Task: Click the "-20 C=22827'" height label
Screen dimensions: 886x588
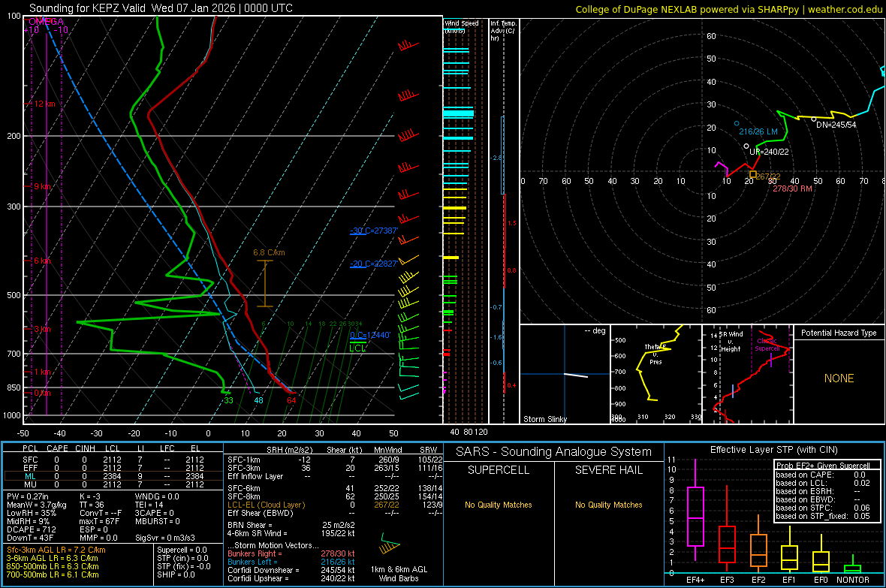Action: pos(374,264)
